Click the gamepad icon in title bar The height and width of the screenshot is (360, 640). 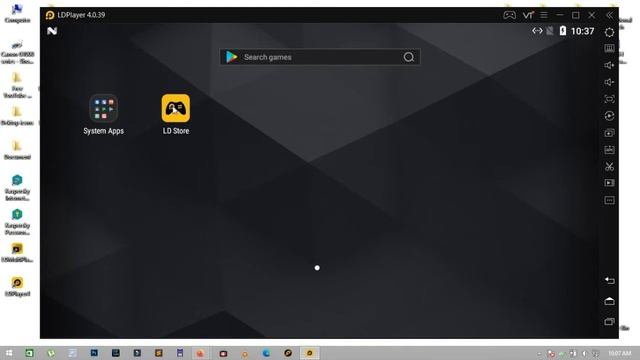(x=509, y=15)
